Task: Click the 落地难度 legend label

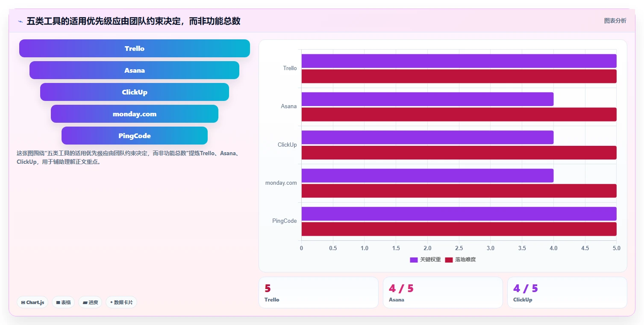Action: 465,260
